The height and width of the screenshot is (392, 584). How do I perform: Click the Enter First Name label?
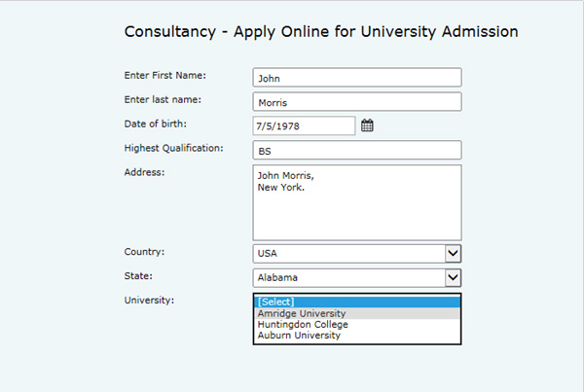pos(165,75)
